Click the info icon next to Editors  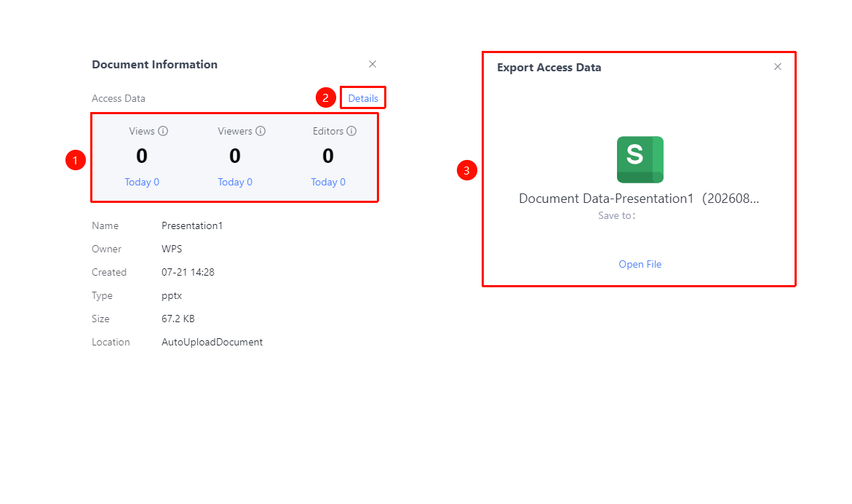coord(351,131)
